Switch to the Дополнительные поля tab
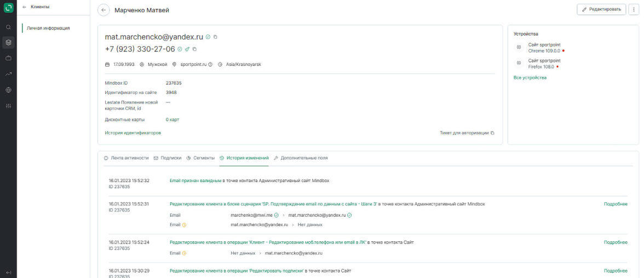This screenshot has width=644, height=278. 301,158
